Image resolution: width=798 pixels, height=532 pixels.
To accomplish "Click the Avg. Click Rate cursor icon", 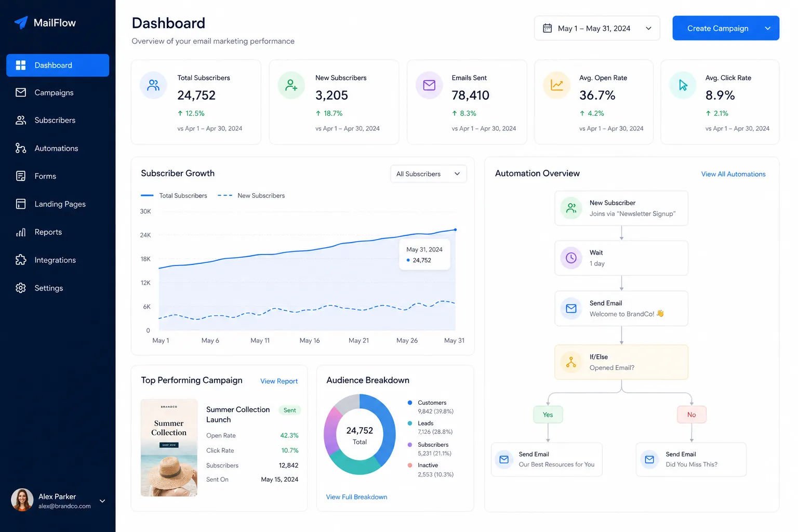I will 683,85.
